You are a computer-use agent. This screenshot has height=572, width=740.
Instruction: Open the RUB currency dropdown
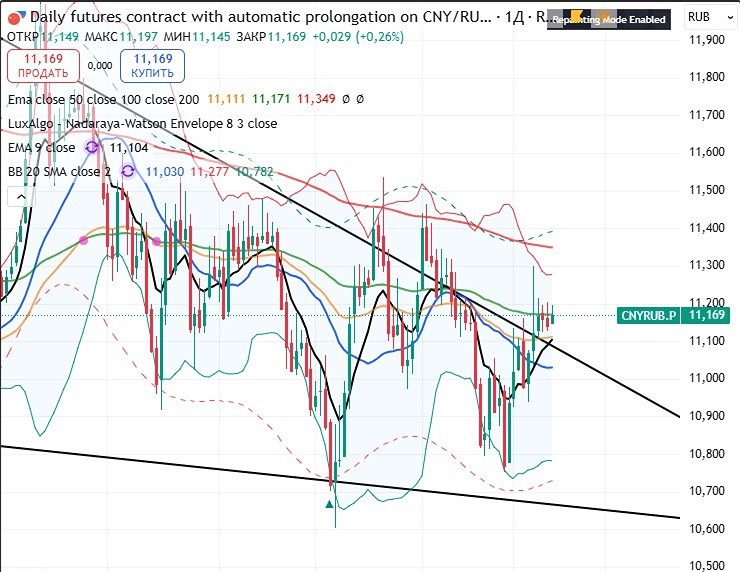[710, 17]
